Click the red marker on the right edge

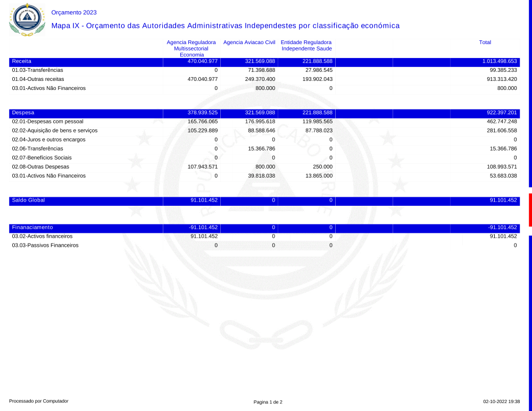click(x=530, y=209)
